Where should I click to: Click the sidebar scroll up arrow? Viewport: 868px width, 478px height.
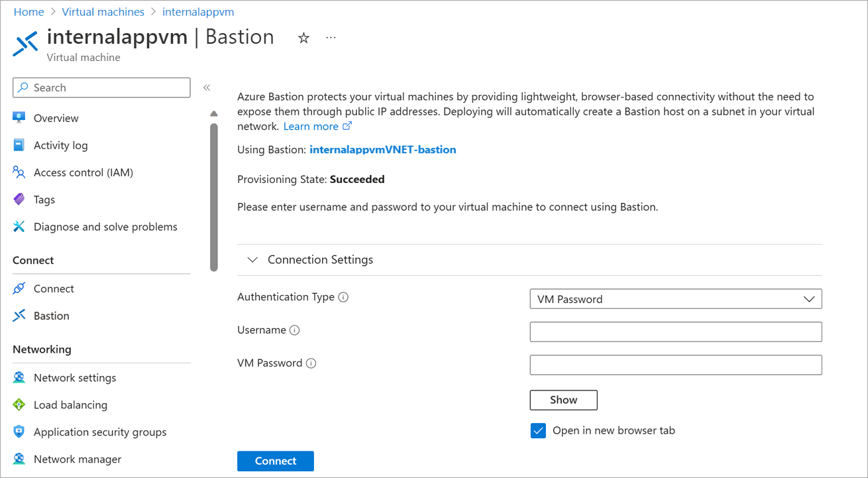click(x=213, y=113)
